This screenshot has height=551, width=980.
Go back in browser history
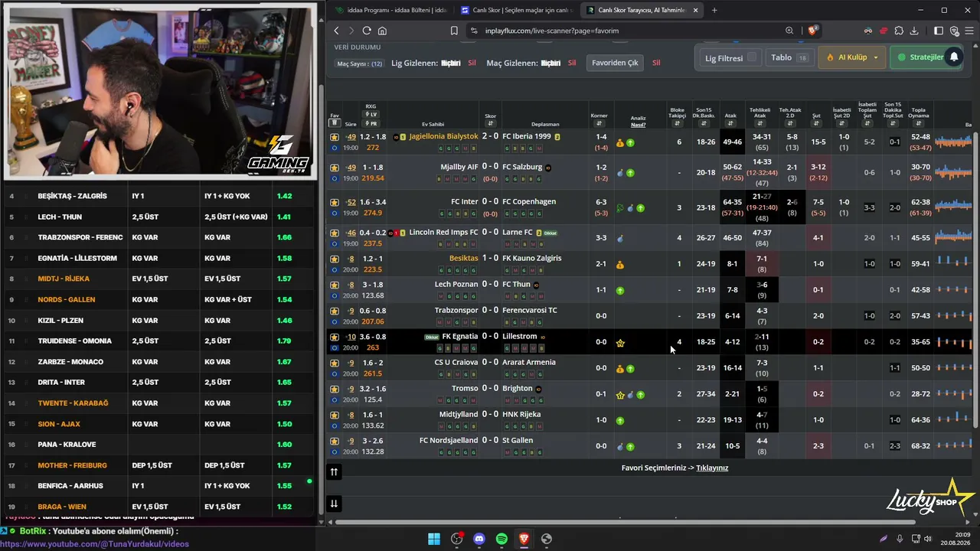[336, 31]
